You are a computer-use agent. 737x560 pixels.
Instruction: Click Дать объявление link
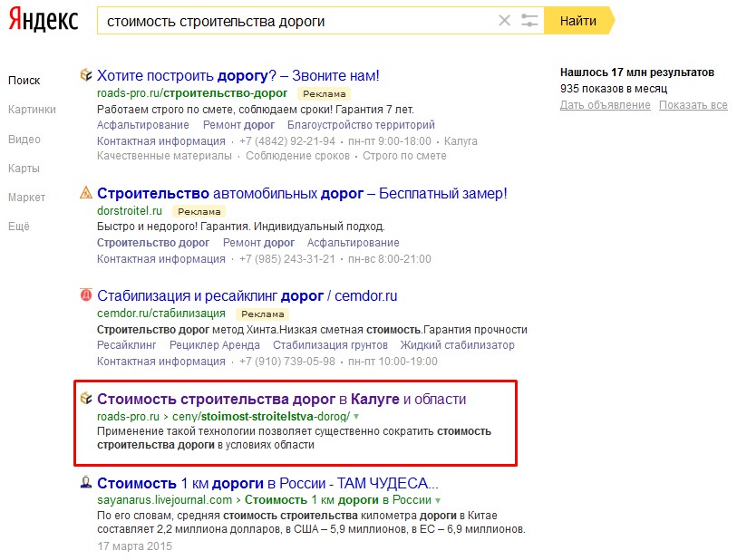coord(605,105)
